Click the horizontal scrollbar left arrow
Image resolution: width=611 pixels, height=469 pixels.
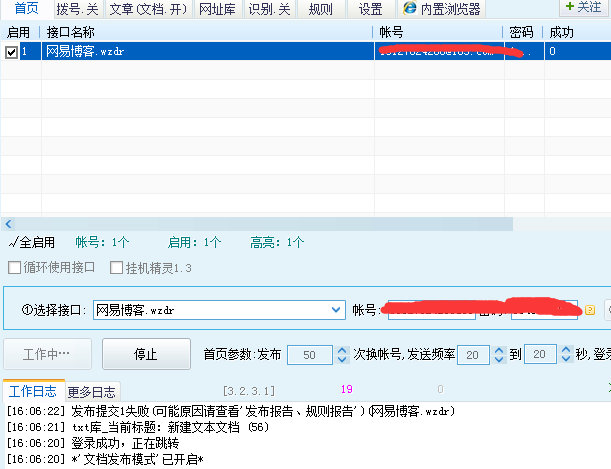point(8,224)
